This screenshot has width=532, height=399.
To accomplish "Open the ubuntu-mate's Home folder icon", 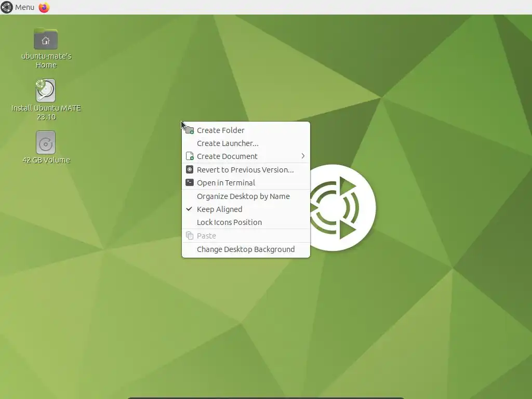I will coord(46,38).
